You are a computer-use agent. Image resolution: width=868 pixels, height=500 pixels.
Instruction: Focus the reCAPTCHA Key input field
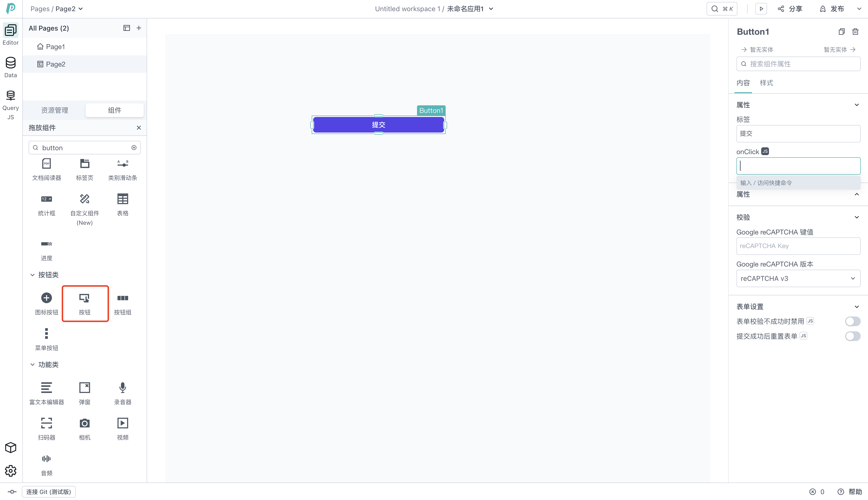coord(798,246)
